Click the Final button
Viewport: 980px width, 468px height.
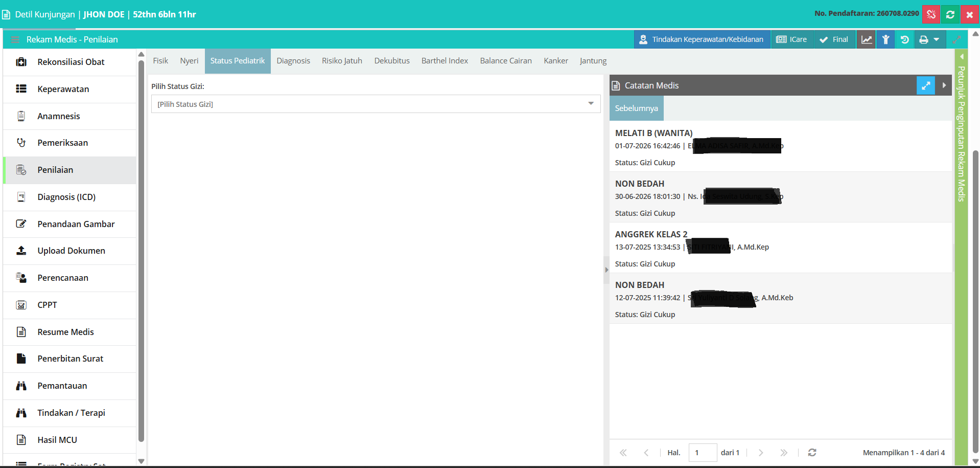tap(834, 39)
